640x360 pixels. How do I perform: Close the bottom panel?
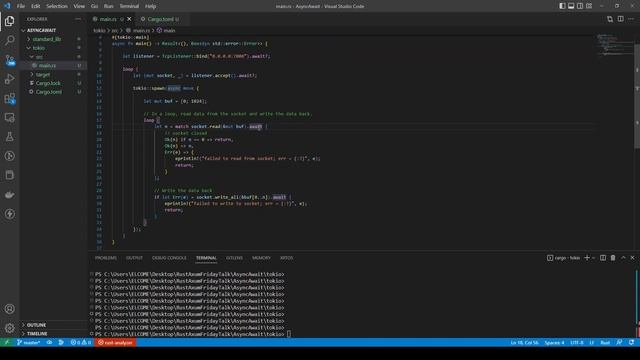(632, 258)
